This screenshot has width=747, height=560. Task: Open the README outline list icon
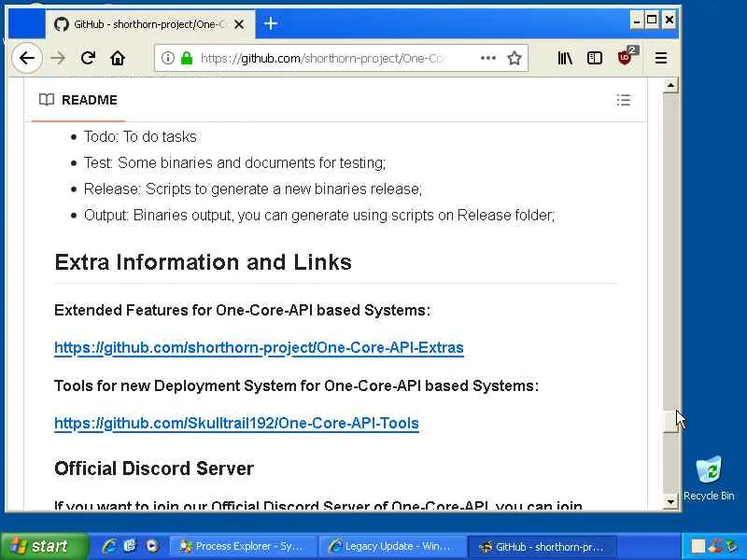(624, 100)
